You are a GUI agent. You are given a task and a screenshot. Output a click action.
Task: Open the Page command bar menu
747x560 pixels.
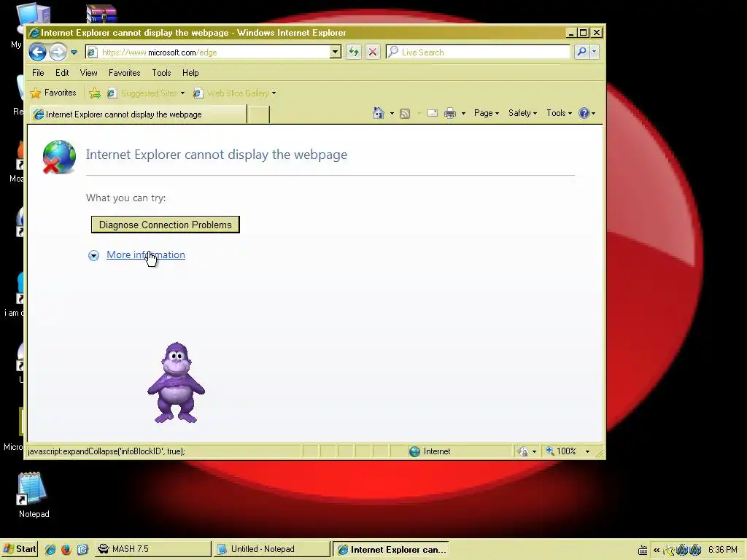(x=487, y=113)
